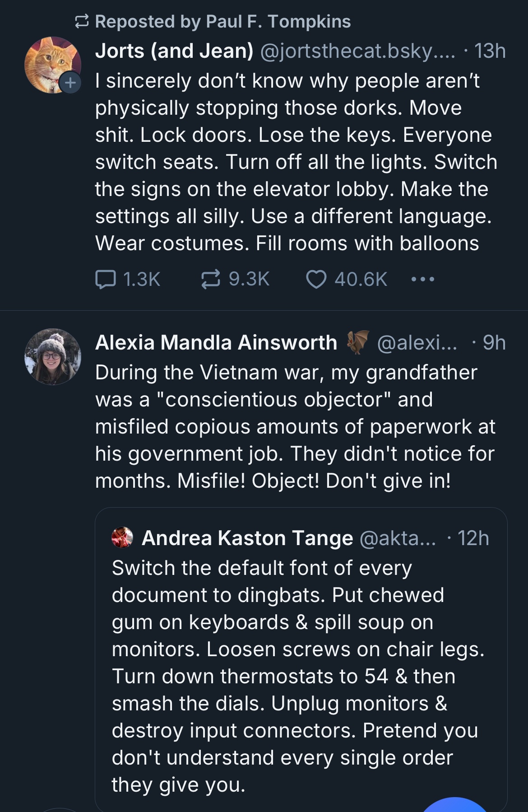The height and width of the screenshot is (812, 528).
Task: Open the three-dots more options menu
Action: [x=423, y=279]
